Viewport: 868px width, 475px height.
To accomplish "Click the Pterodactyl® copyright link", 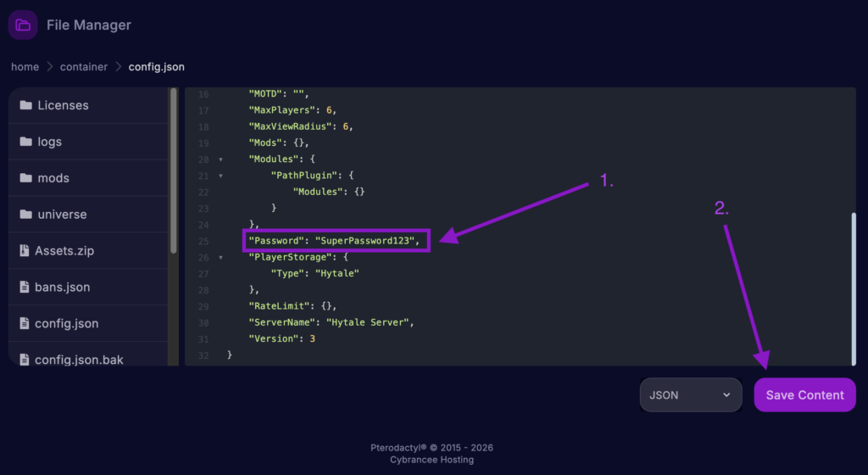I will [431, 447].
